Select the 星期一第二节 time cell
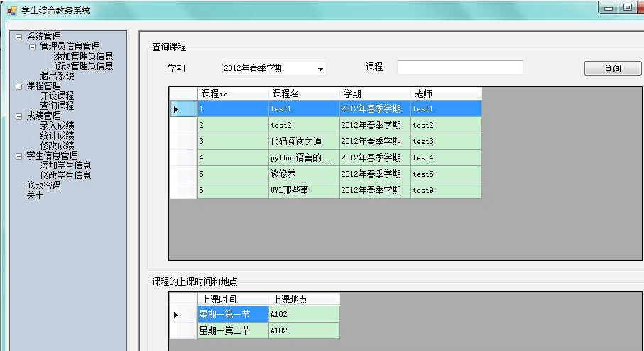644x351 pixels. (232, 330)
